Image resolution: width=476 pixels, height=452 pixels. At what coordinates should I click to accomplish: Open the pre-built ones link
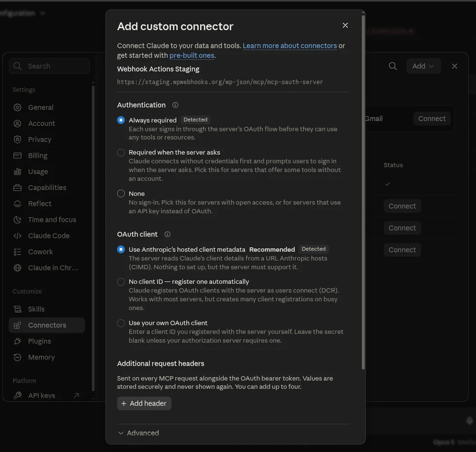[x=191, y=55]
